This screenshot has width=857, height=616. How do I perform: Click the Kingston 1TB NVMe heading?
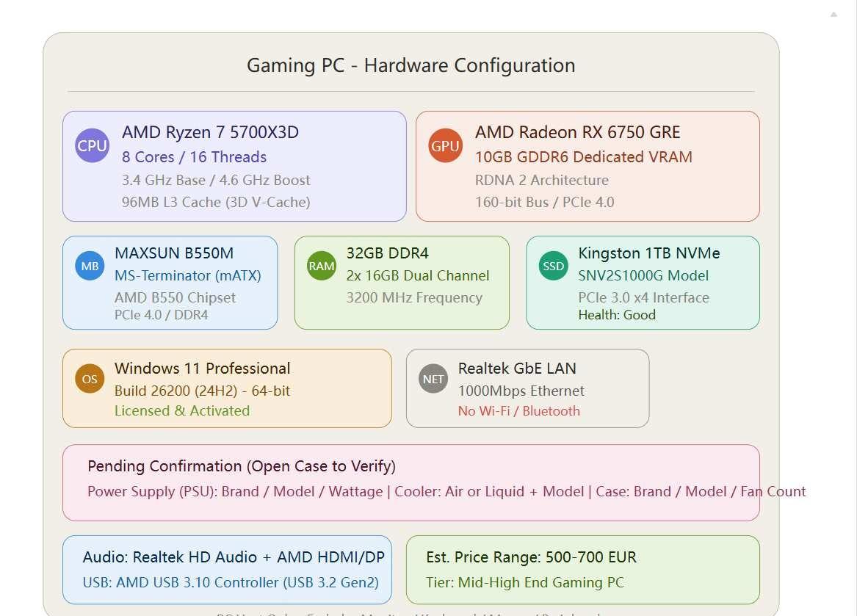click(648, 253)
